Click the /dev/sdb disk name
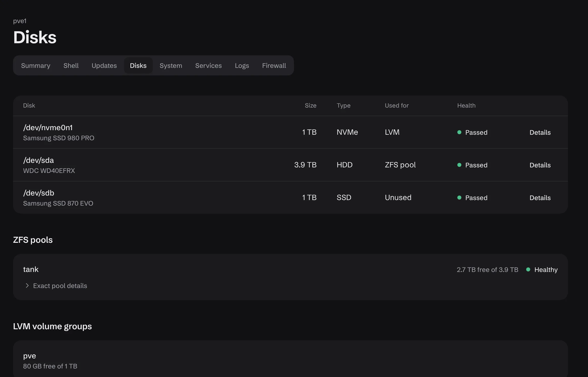The height and width of the screenshot is (377, 588). pos(39,193)
